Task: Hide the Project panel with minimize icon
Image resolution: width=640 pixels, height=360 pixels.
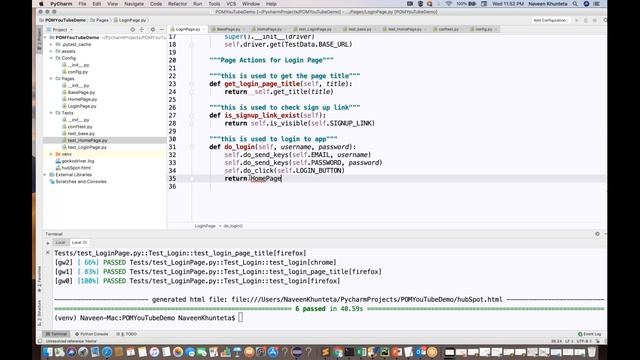Action: 162,29
